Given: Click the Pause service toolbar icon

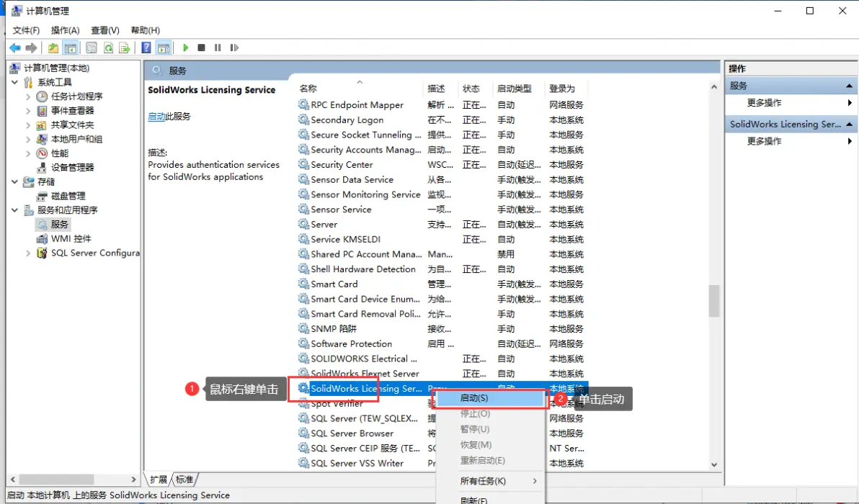Looking at the screenshot, I should (218, 48).
